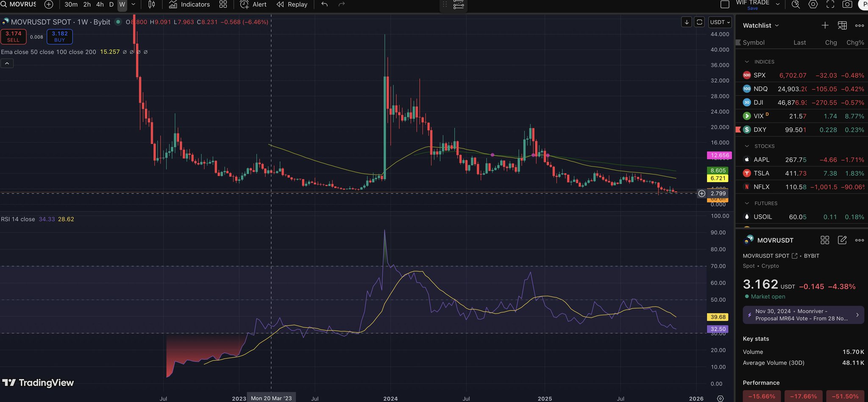Screen dimensions: 868x402
Task: Select DJI in the watchlist
Action: coord(803,102)
